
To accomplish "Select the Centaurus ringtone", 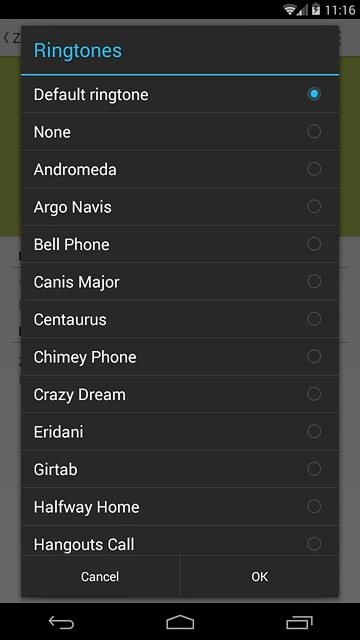I will 180,319.
